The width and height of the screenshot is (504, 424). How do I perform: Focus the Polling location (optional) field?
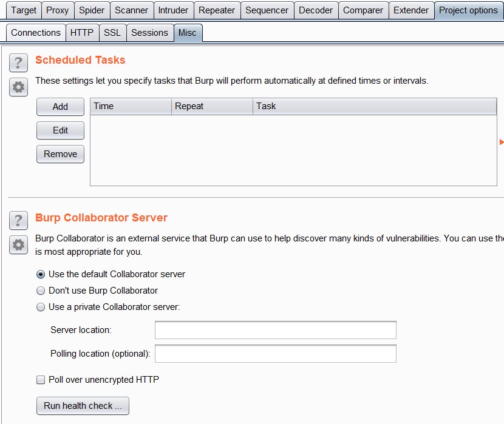coord(276,354)
